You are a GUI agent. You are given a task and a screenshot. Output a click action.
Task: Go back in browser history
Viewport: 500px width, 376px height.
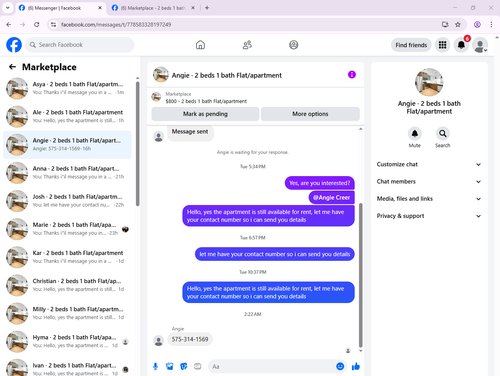coord(9,24)
